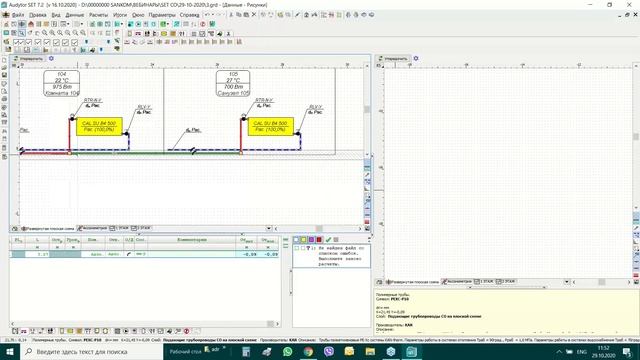Toggle the red message filter square
640x360 pixels.
[x=319, y=240]
